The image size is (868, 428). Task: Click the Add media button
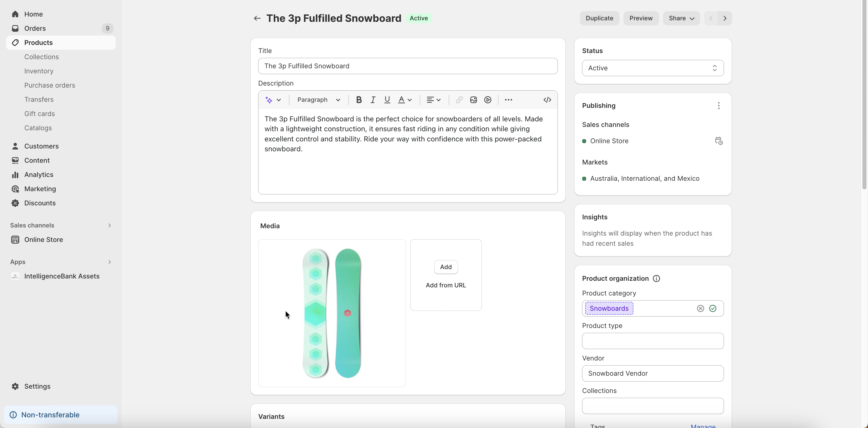446,267
